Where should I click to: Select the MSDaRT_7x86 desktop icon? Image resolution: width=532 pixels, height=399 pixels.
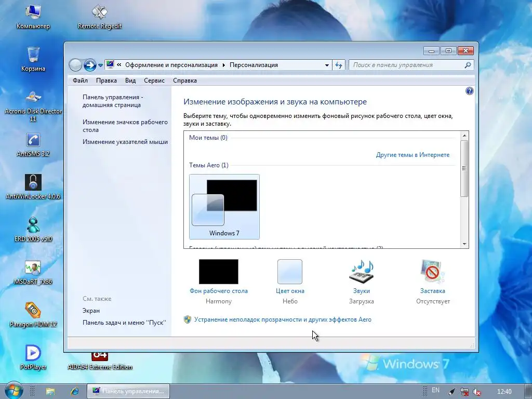33,272
